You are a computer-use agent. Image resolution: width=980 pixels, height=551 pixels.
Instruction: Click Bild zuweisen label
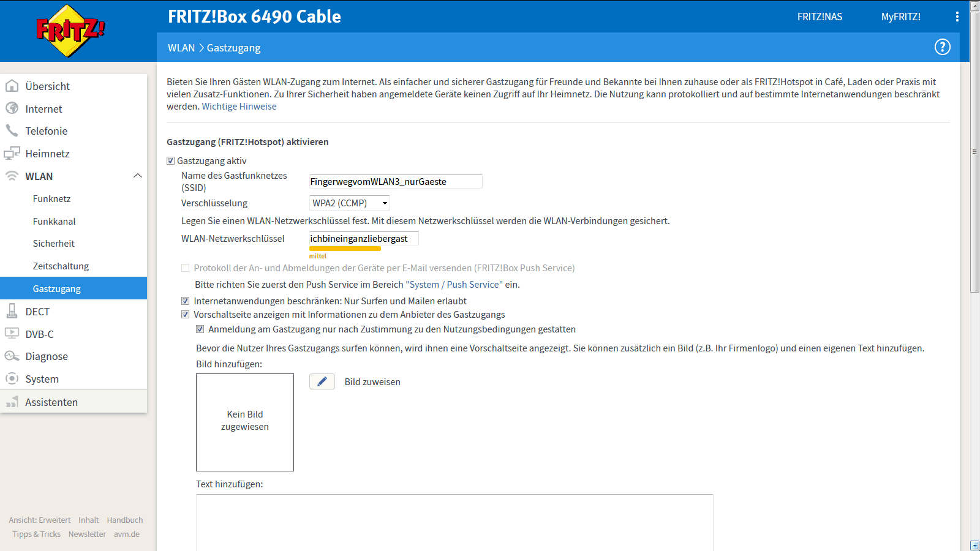[x=372, y=382]
